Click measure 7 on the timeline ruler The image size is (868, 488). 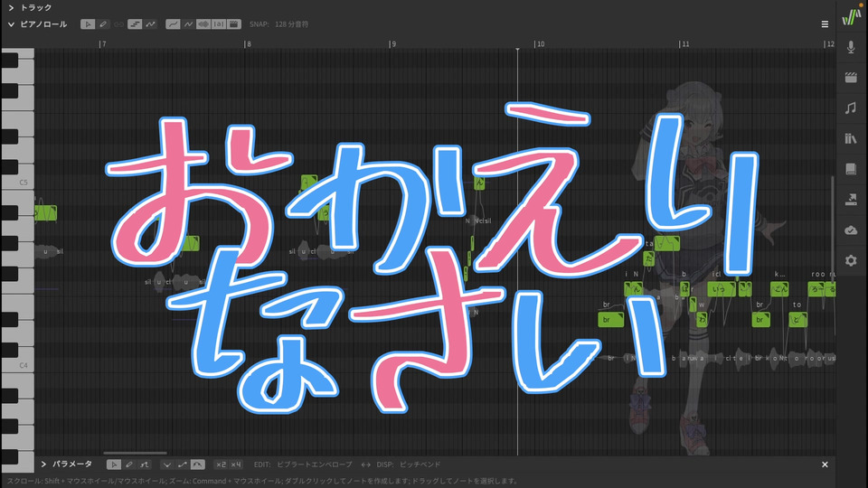click(103, 43)
